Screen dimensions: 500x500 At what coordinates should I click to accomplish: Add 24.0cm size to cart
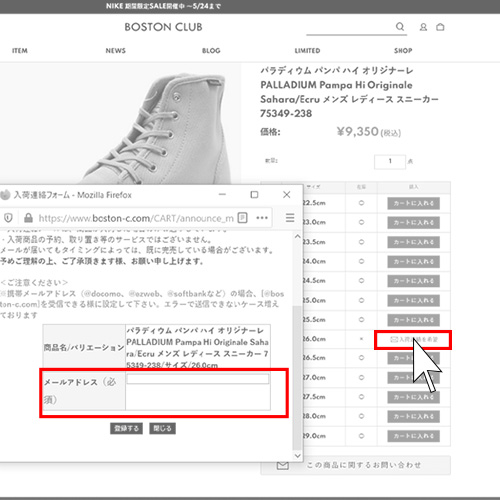tap(413, 262)
